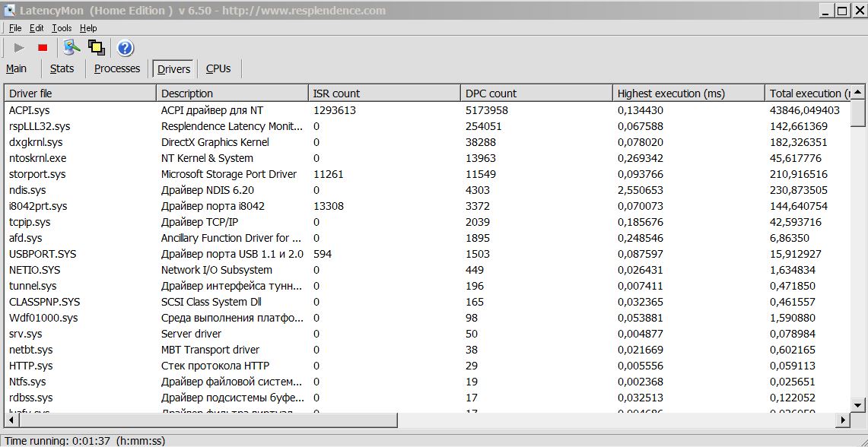Open the options icon with computer and pencil
The width and height of the screenshot is (868, 447).
(x=72, y=48)
